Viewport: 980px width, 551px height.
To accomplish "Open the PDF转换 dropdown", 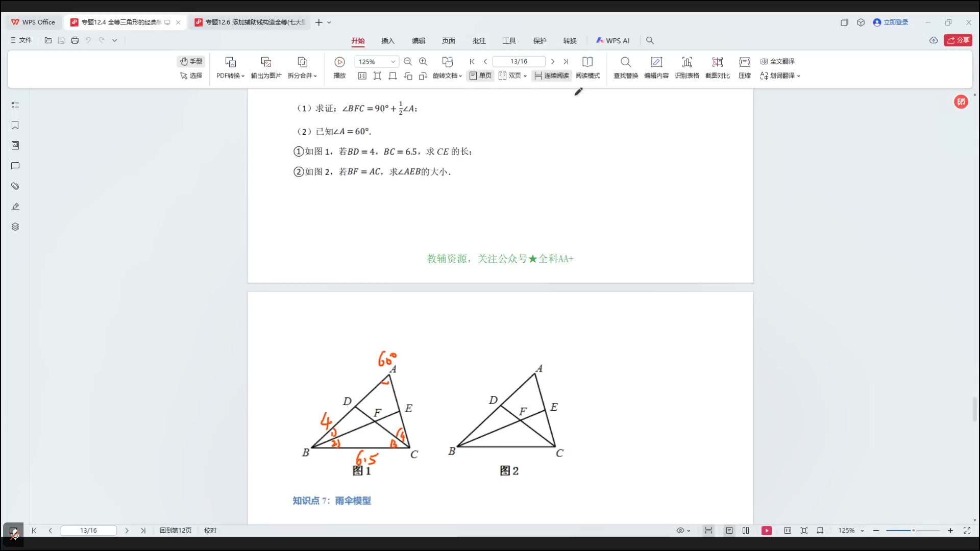I will coord(229,76).
